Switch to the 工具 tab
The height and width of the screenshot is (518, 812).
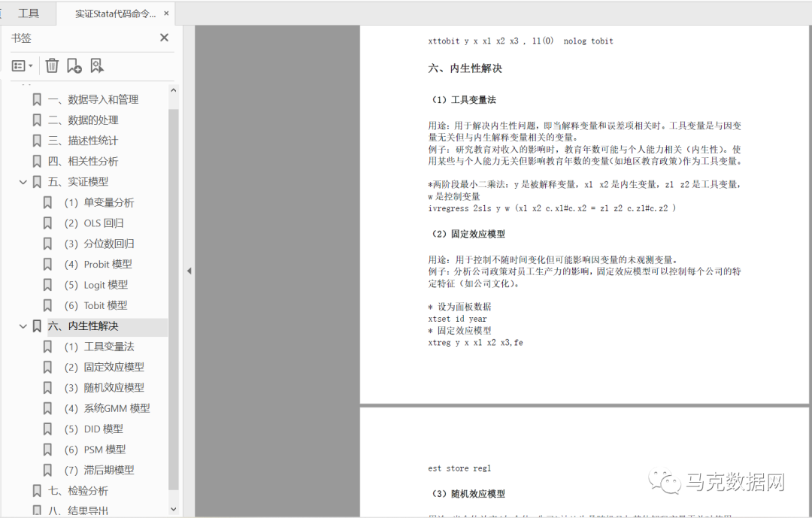tap(29, 13)
